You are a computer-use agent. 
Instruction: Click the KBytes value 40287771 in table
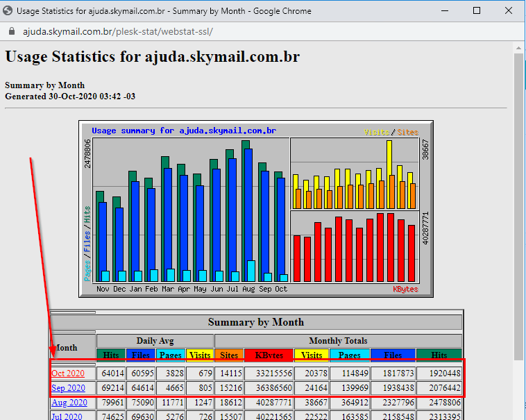coord(274,403)
